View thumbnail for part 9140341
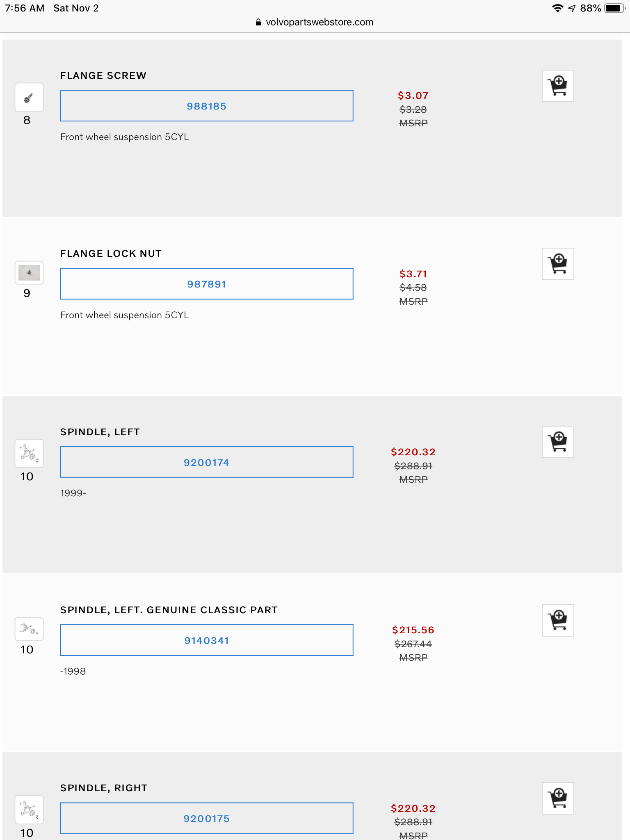The height and width of the screenshot is (840, 630). point(29,629)
